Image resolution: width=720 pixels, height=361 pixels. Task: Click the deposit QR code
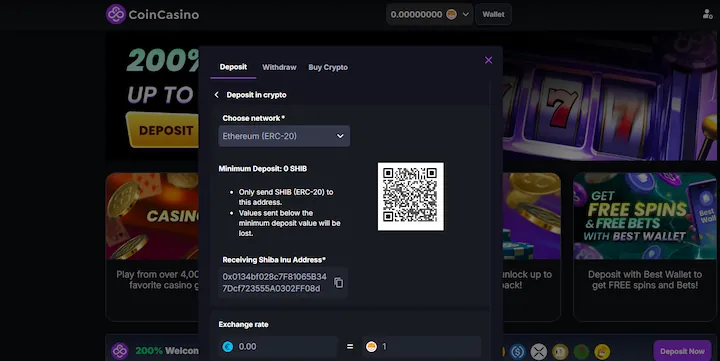tap(411, 196)
